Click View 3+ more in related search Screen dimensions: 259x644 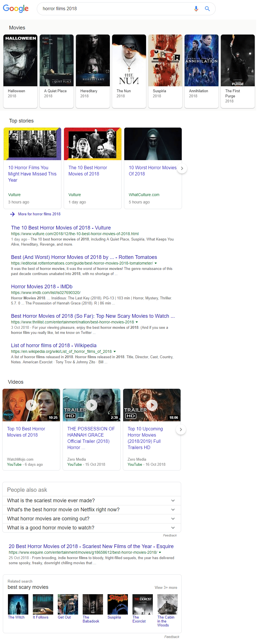click(166, 588)
